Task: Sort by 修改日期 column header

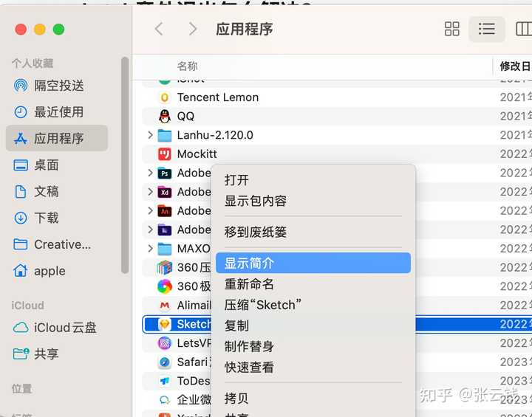Action: tap(515, 66)
